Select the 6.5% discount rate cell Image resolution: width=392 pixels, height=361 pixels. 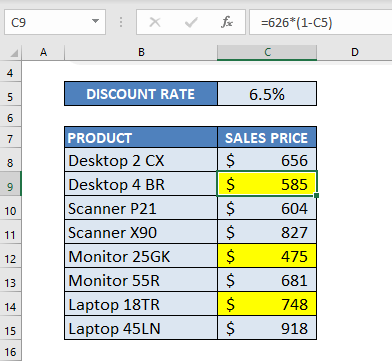267,94
